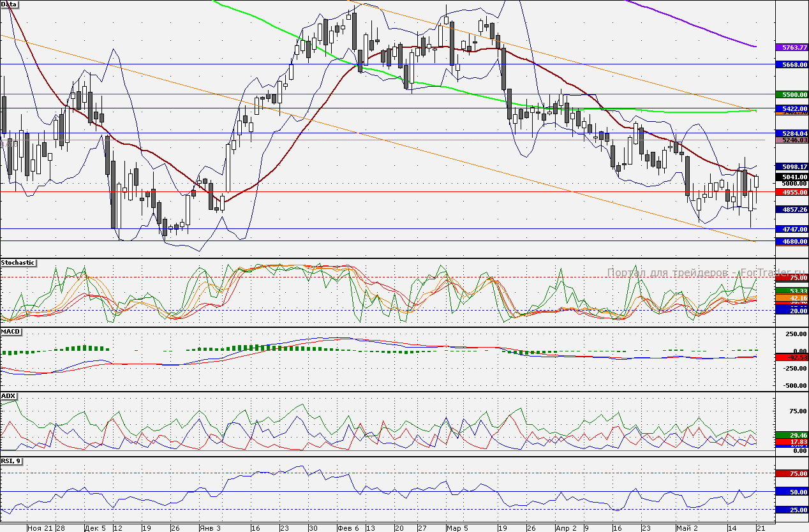Select the 4680.00 support level label
This screenshot has width=809, height=532.
[x=790, y=242]
